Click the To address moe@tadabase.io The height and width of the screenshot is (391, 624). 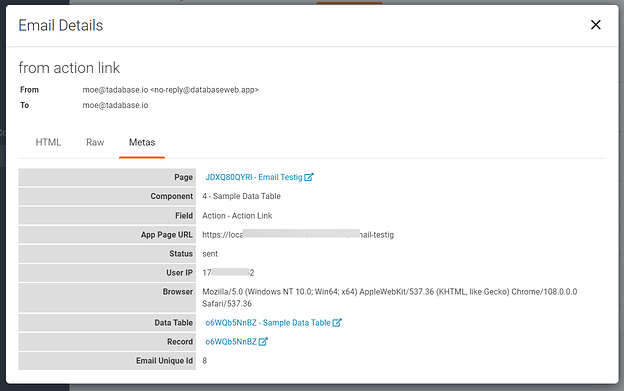click(115, 105)
